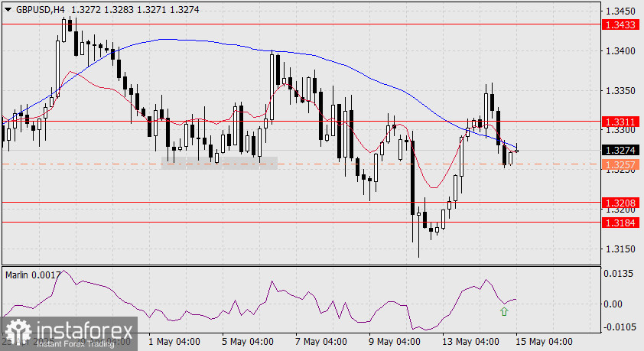Click the 0.0135 oscillator scale value
This screenshot has height=351, width=644.
618,274
